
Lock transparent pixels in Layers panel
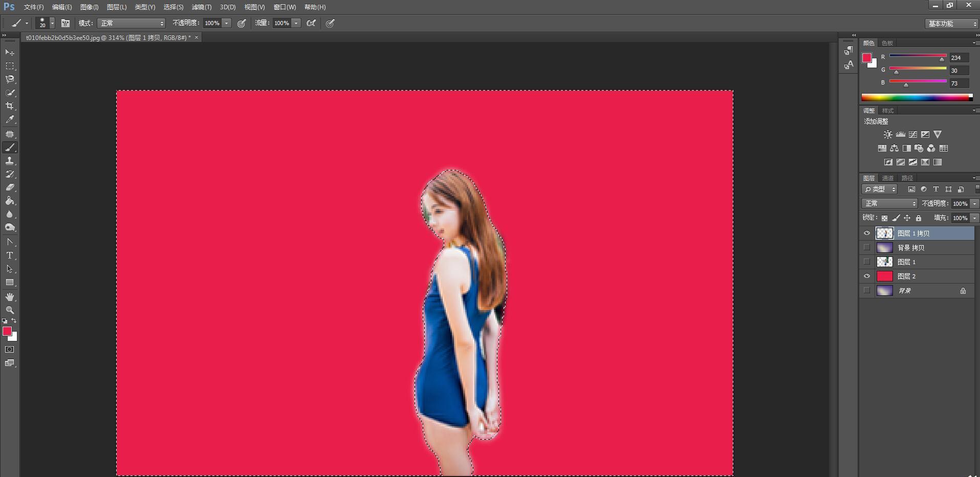click(x=884, y=218)
